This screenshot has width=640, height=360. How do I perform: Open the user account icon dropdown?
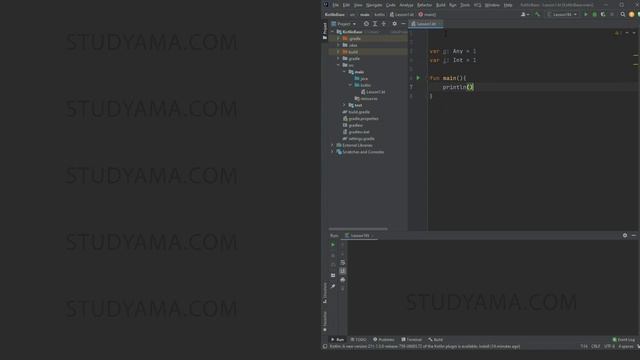click(525, 14)
